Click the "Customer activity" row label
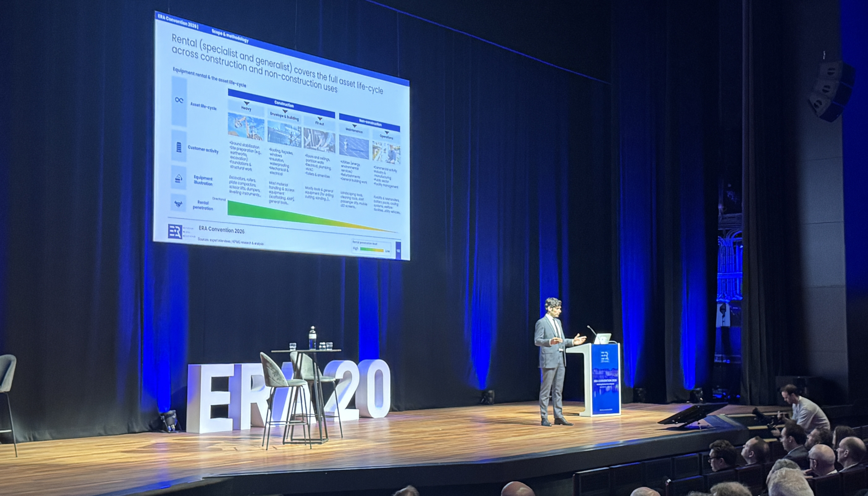The image size is (868, 496). [x=203, y=149]
